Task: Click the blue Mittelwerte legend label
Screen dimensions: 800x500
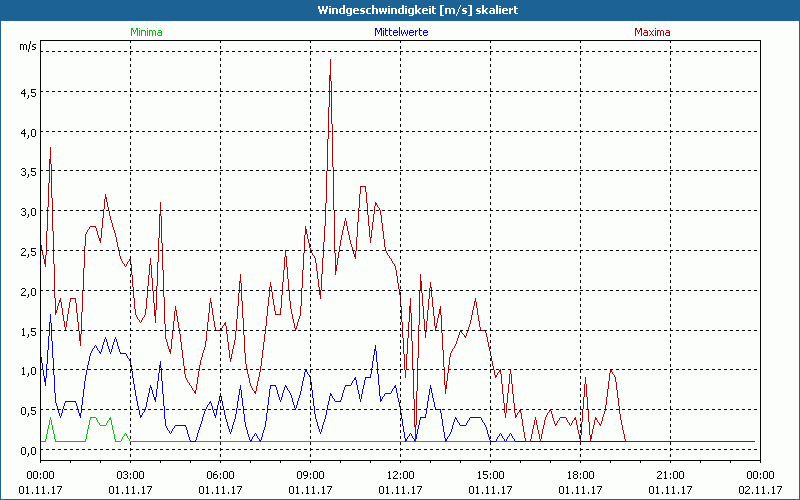Action: (400, 32)
